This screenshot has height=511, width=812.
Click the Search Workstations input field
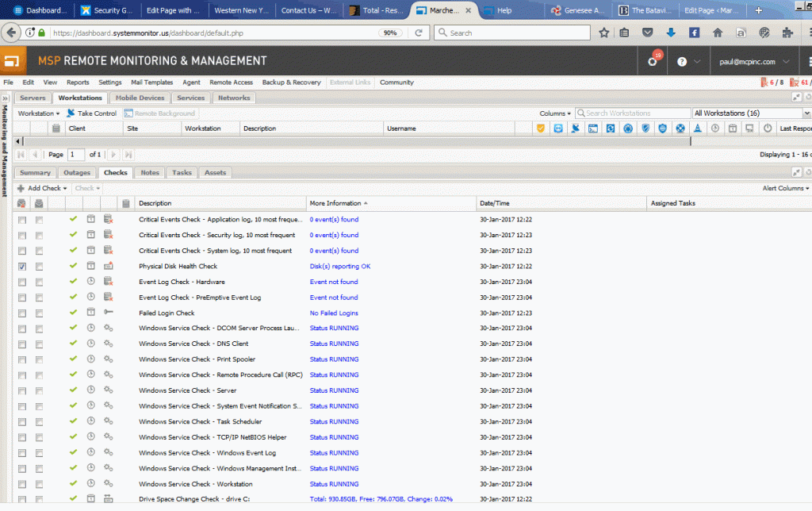[633, 113]
